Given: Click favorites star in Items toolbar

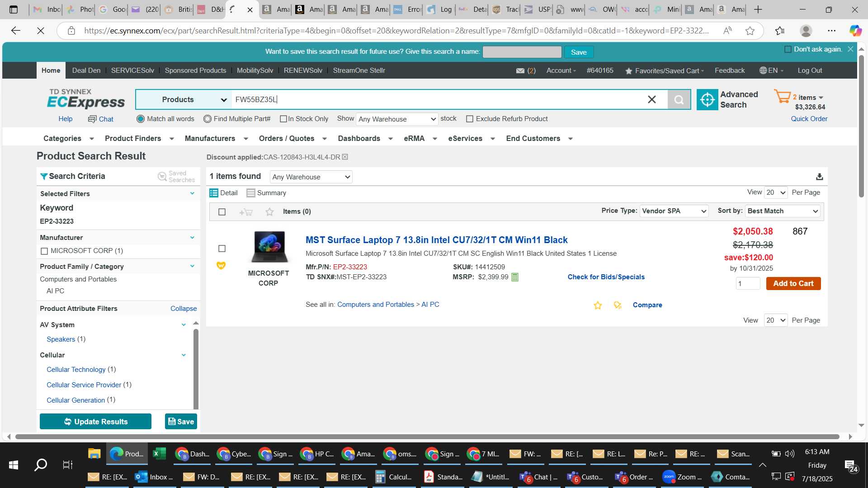Looking at the screenshot, I should point(269,211).
